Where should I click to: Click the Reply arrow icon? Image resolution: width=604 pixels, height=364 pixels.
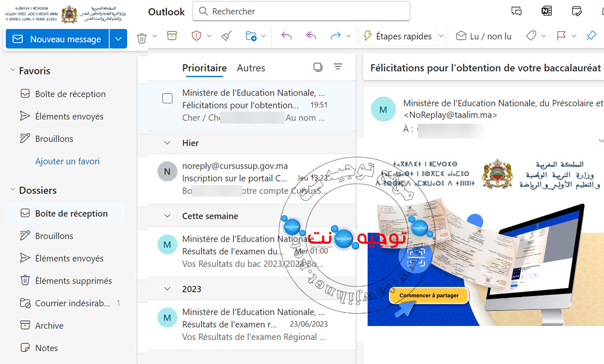point(286,36)
